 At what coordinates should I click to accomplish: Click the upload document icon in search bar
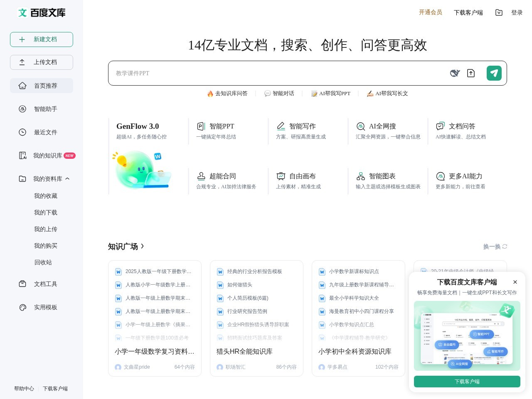click(471, 73)
